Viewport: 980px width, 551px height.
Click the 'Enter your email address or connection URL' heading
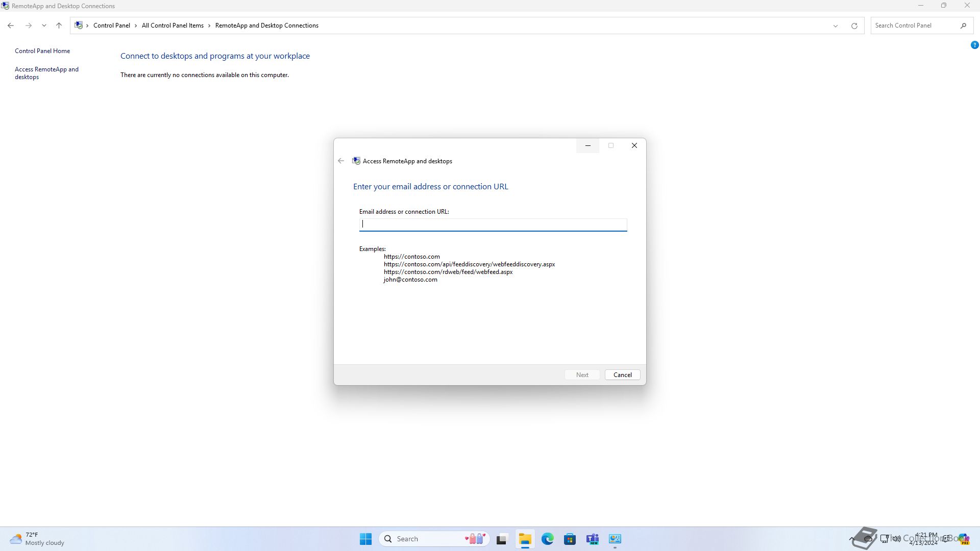431,187
